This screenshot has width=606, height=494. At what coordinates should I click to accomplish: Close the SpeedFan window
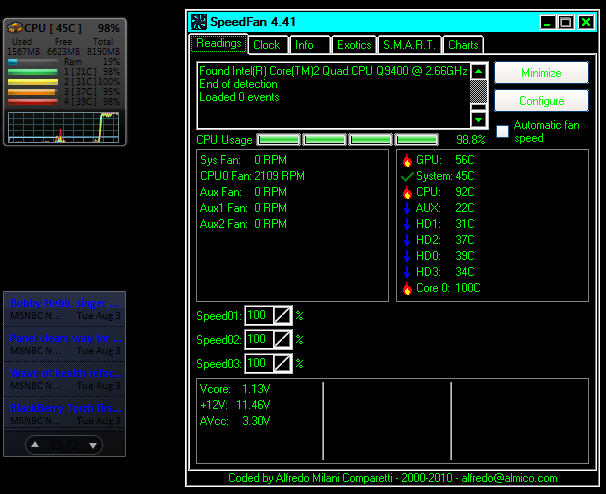click(586, 22)
